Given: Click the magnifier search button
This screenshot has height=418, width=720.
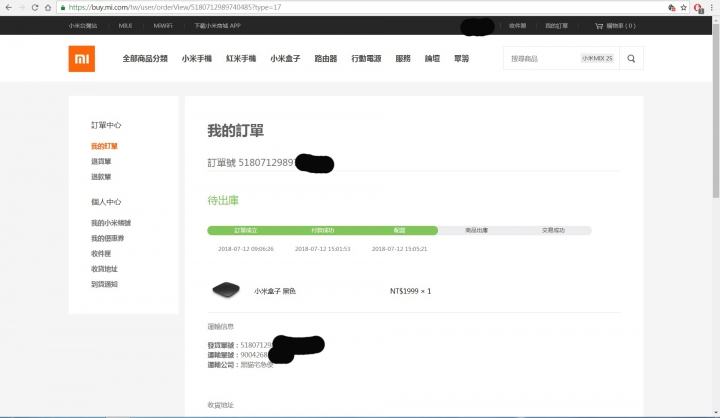Looking at the screenshot, I should 631,58.
